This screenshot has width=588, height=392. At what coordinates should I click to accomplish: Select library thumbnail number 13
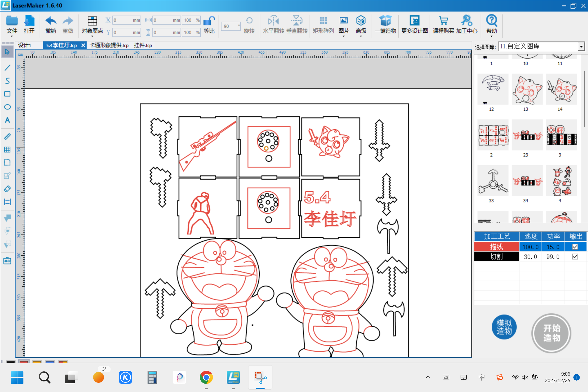coord(527,89)
